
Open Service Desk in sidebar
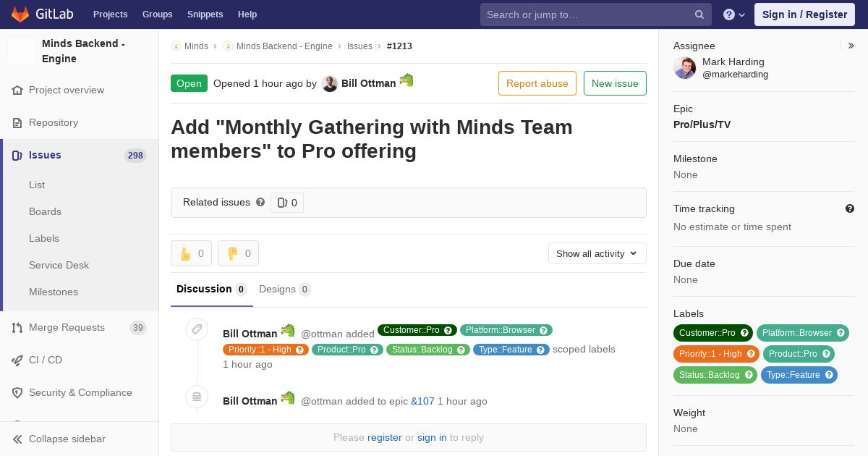click(59, 265)
